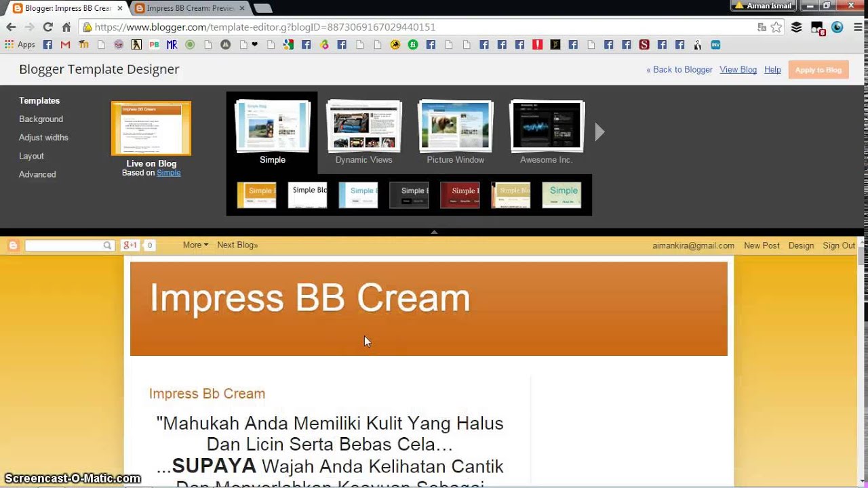Click the G+1 count box showing 0
This screenshot has height=488, width=868.
(x=149, y=245)
